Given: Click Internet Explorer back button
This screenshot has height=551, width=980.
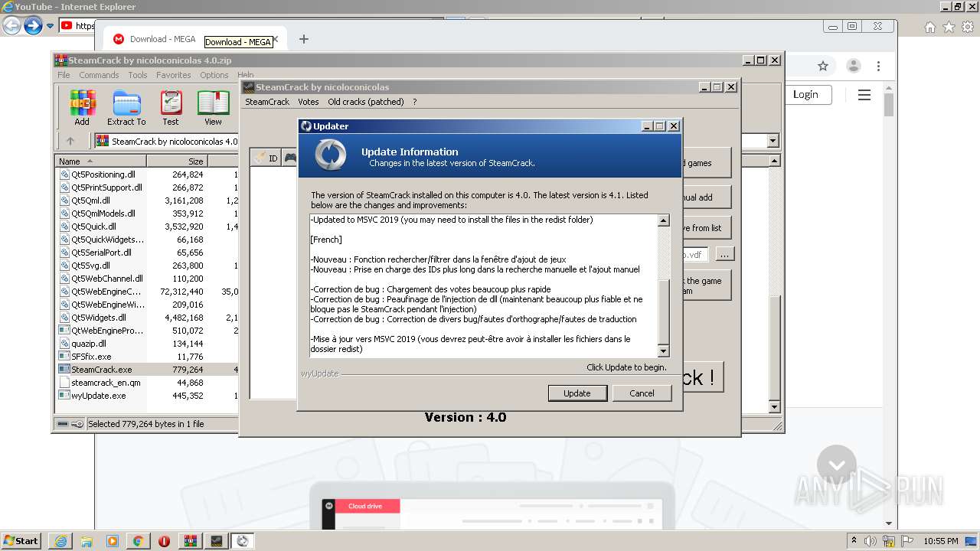Looking at the screenshot, I should (x=11, y=26).
